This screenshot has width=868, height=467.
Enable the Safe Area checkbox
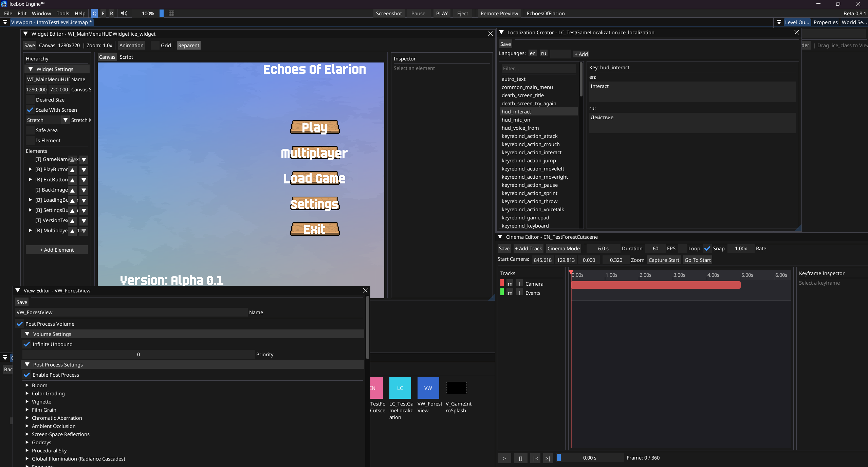click(x=30, y=130)
